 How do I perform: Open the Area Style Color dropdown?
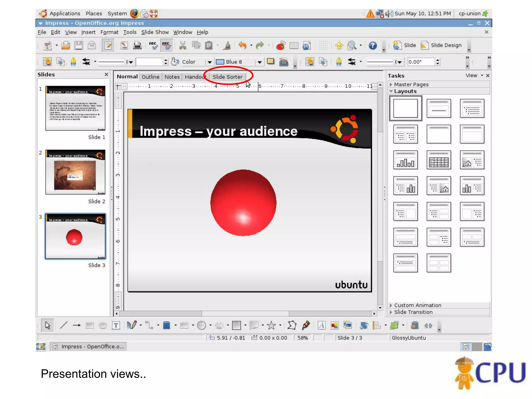pos(209,62)
